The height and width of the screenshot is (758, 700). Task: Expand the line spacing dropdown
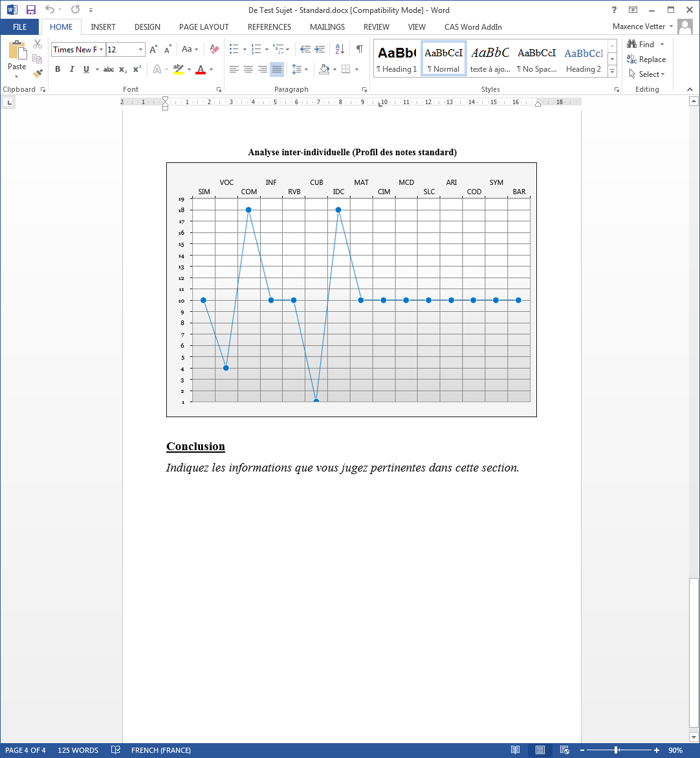click(x=306, y=69)
